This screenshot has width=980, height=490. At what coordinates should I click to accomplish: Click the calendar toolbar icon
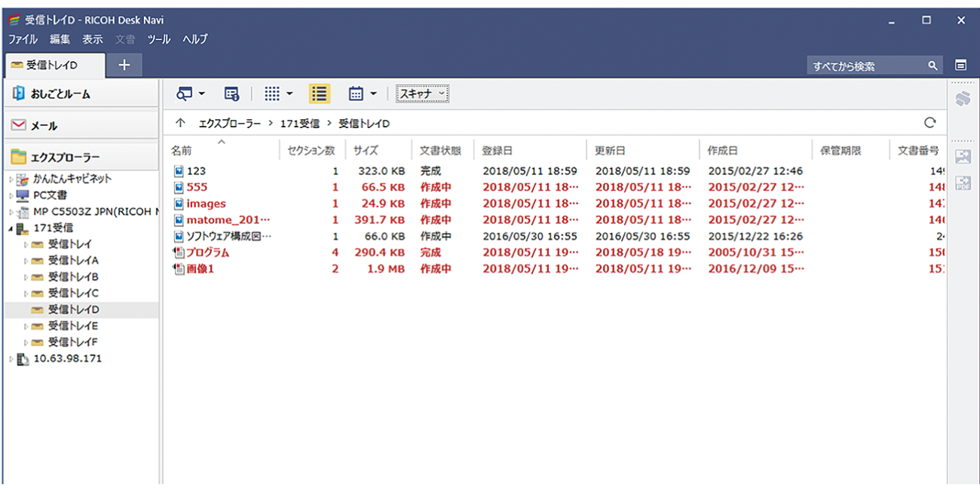[x=357, y=93]
